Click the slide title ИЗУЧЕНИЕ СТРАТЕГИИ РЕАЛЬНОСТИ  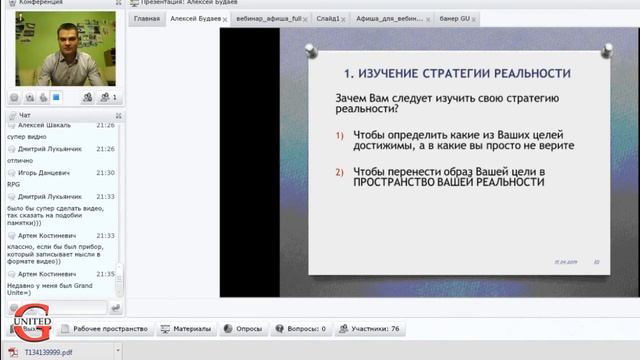[458, 73]
